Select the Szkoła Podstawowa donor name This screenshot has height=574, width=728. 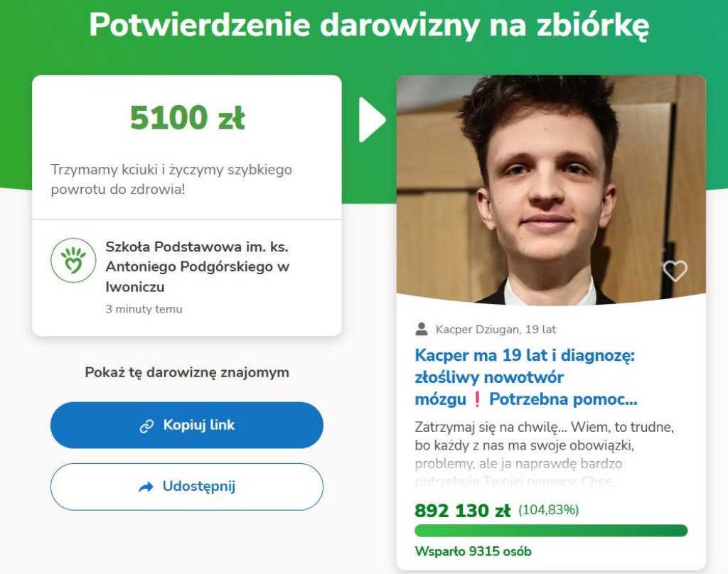pyautogui.click(x=198, y=267)
